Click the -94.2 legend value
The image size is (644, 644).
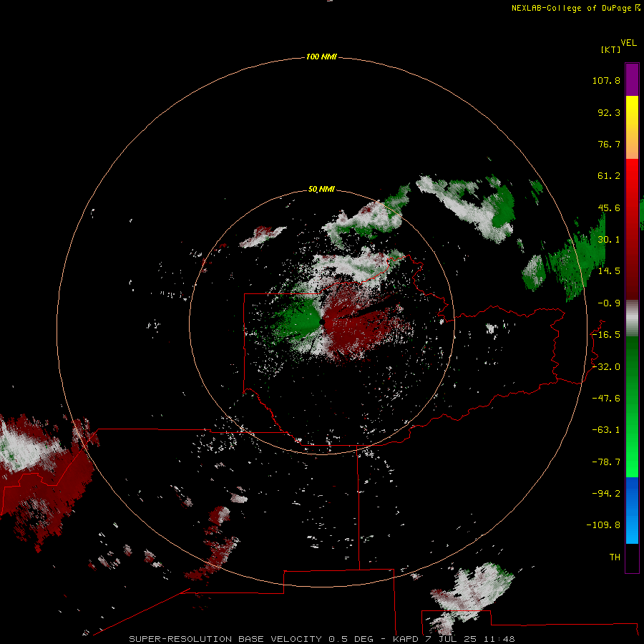pos(606,493)
